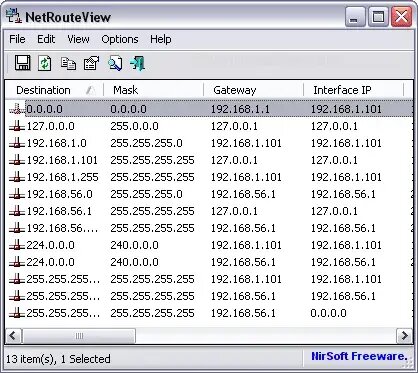Click the horizontal scrollbar left arrow
The height and width of the screenshot is (373, 418).
13,335
